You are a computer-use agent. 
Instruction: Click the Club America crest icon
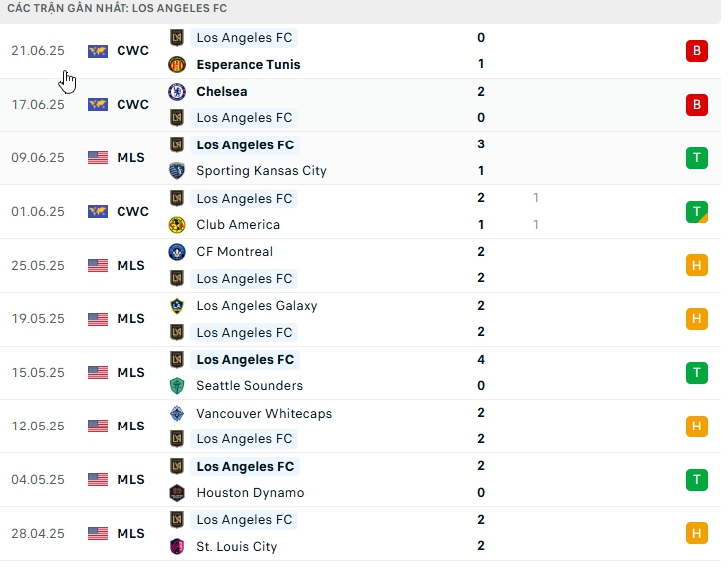click(177, 224)
